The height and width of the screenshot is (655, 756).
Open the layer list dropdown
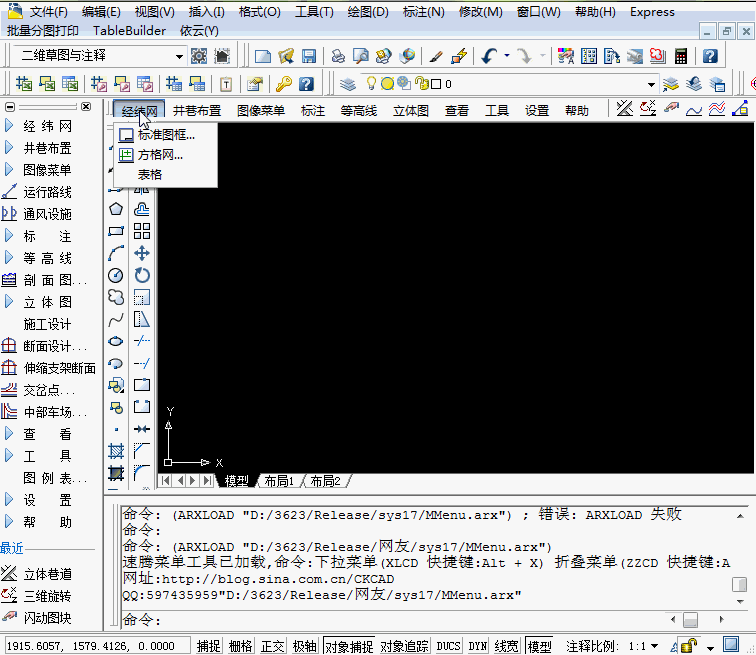tap(651, 84)
